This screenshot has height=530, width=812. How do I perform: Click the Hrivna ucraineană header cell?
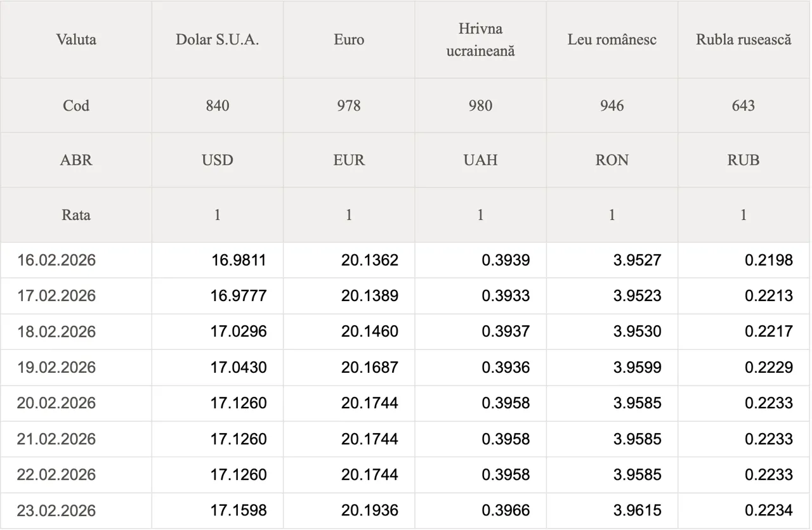(480, 39)
